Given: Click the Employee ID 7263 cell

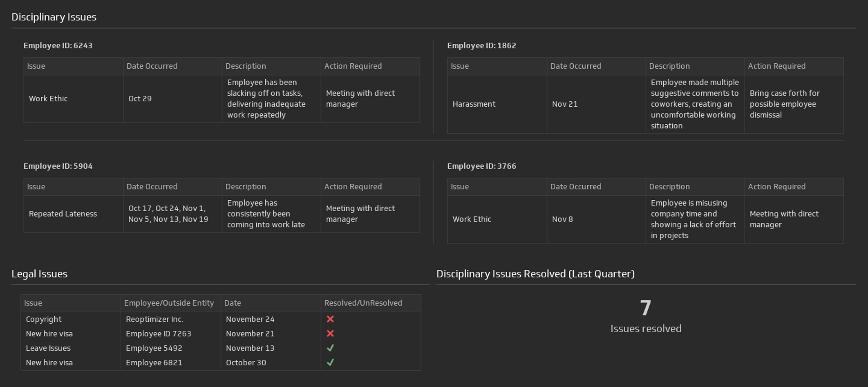Looking at the screenshot, I should [170, 334].
